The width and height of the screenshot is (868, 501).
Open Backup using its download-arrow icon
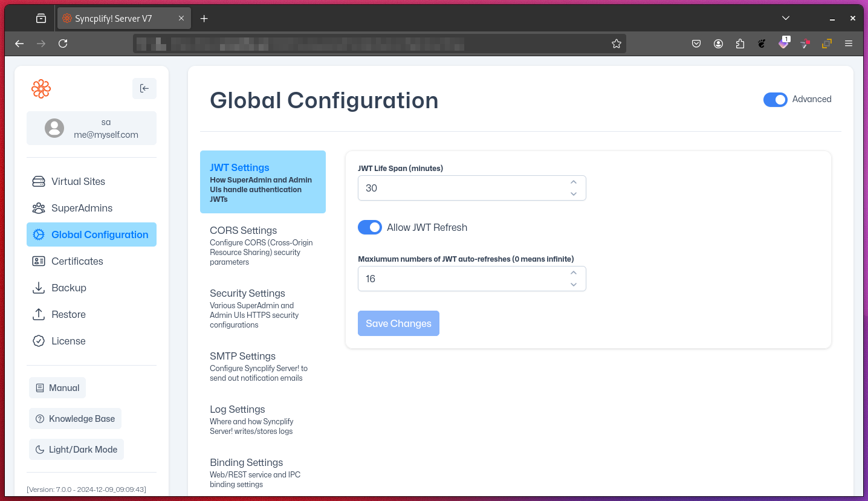pos(38,287)
